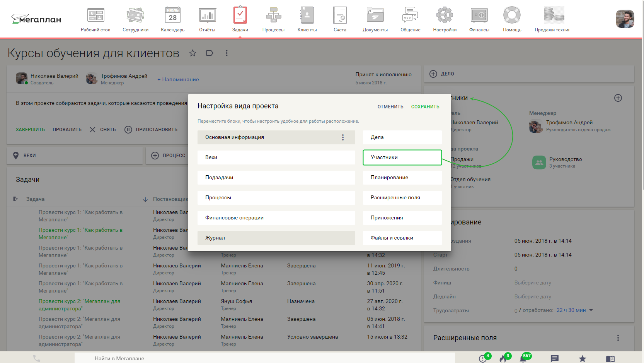Add a reminder via + Напоминание
Image resolution: width=644 pixels, height=363 pixels.
pos(178,79)
